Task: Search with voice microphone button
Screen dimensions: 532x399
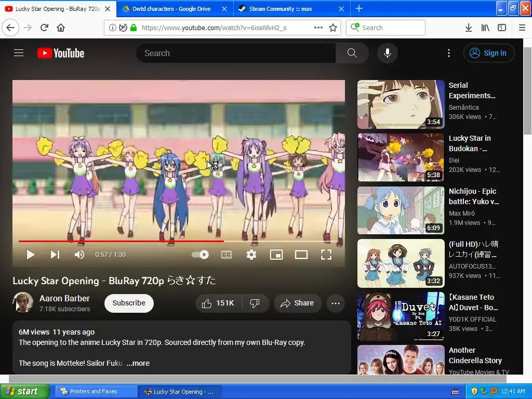Action: point(388,53)
